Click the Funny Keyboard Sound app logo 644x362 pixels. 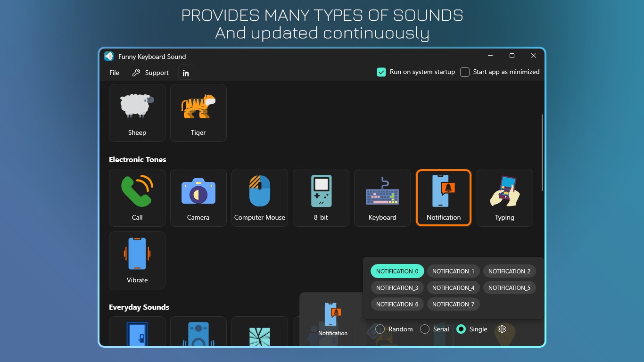pyautogui.click(x=109, y=56)
